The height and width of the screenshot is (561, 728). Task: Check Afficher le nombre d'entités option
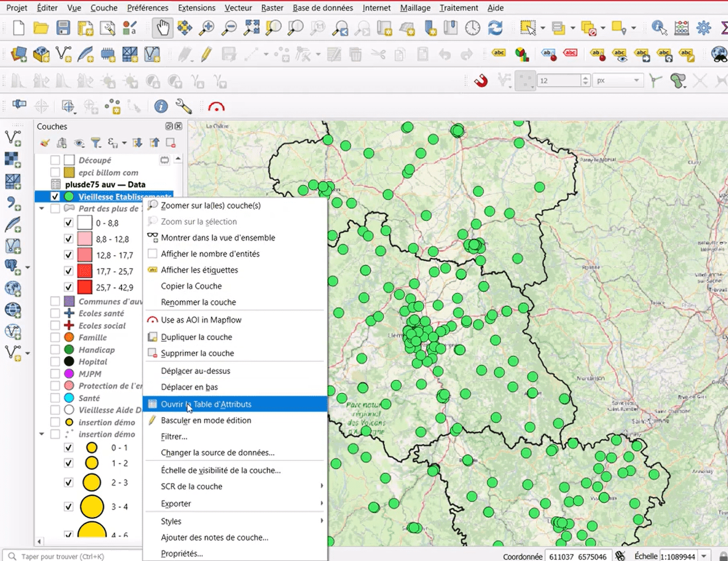[152, 254]
